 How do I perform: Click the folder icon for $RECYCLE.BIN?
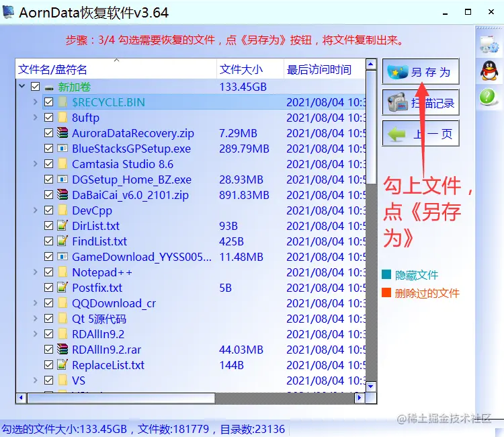pos(62,102)
